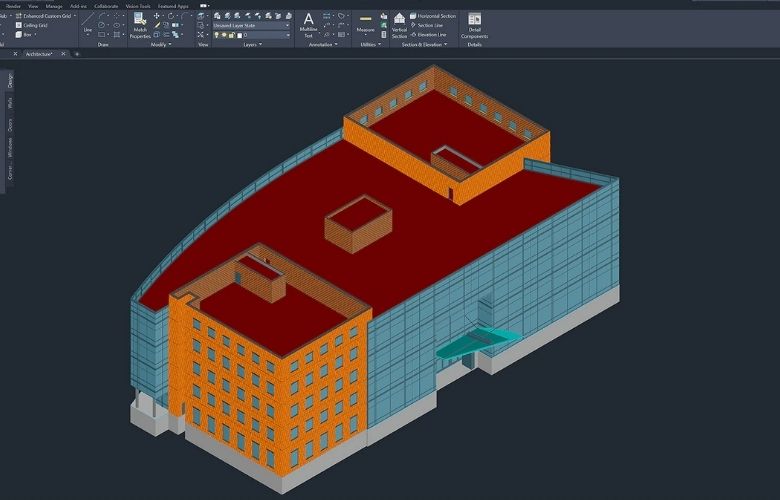Click the Elevation Line tool
This screenshot has width=780, height=500.
click(429, 35)
